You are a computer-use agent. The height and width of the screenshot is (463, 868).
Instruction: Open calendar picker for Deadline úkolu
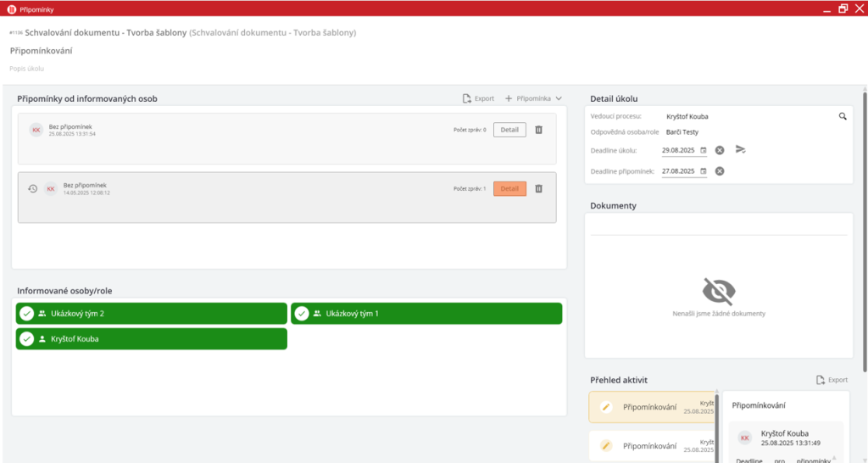tap(703, 150)
